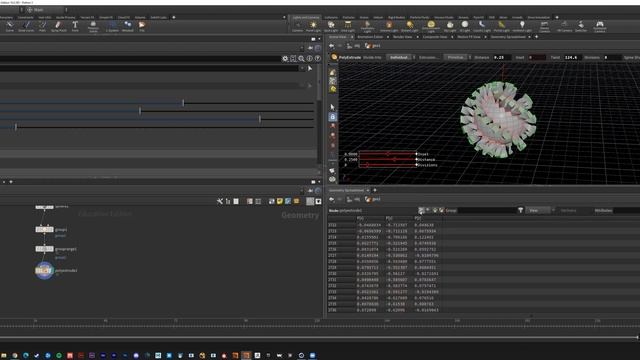Open parameter pane help icon
Screen dimensions: 640x360
tap(318, 59)
